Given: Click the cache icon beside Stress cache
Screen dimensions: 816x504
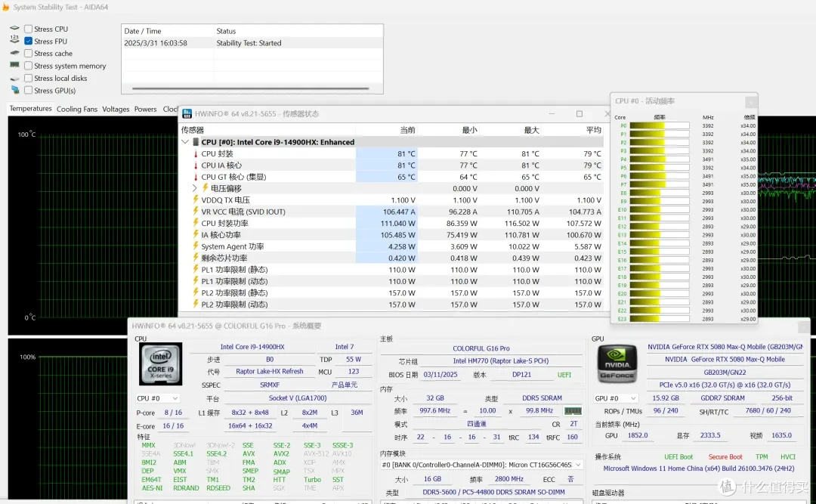Looking at the screenshot, I should (x=14, y=53).
